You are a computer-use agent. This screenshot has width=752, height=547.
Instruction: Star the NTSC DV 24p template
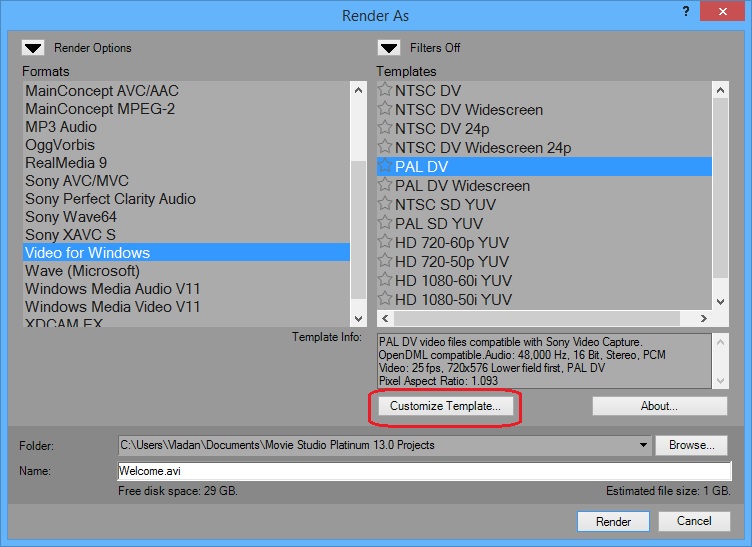385,129
